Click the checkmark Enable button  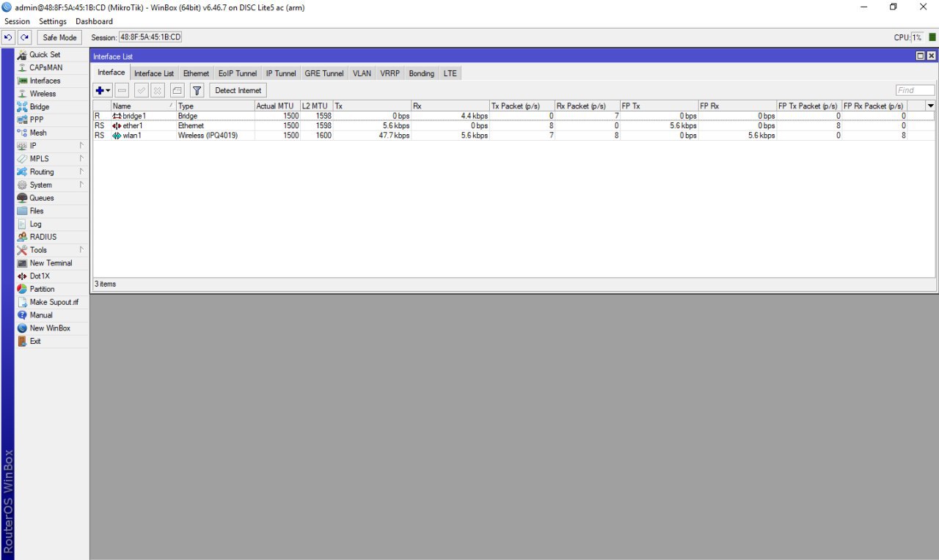[141, 90]
